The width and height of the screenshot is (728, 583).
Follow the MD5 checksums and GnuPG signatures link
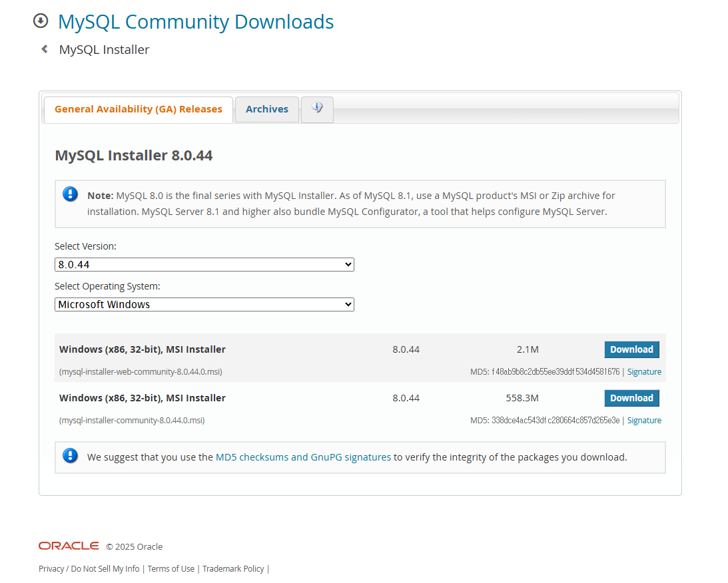tap(303, 457)
